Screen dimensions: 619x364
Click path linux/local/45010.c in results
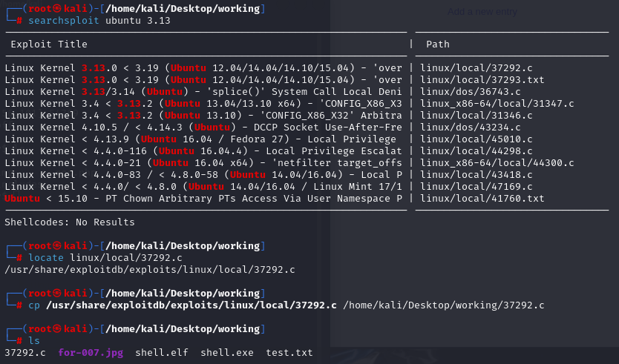pyautogui.click(x=476, y=139)
